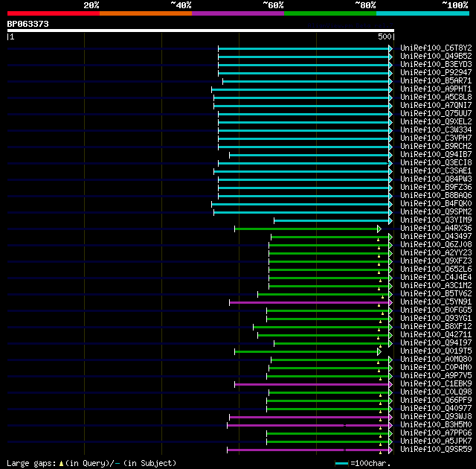Click the purple alignment bar for UniRef100_C5YN91

(311, 303)
